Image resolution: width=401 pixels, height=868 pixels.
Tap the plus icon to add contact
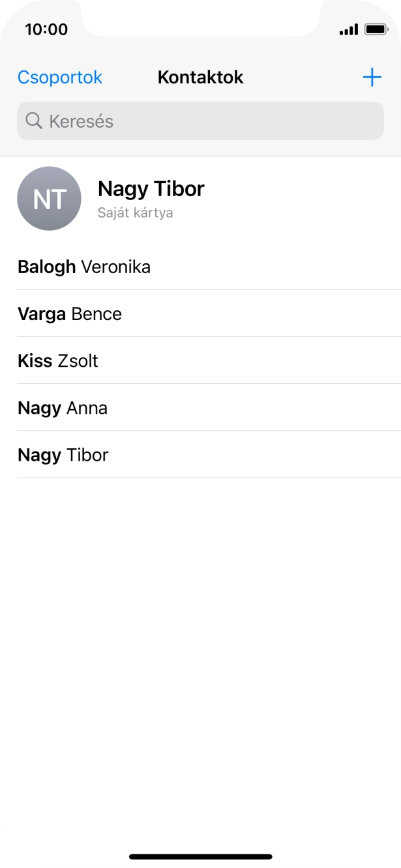[372, 78]
